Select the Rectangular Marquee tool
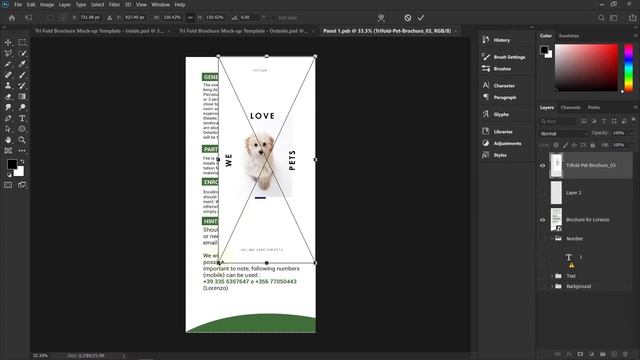 22,42
